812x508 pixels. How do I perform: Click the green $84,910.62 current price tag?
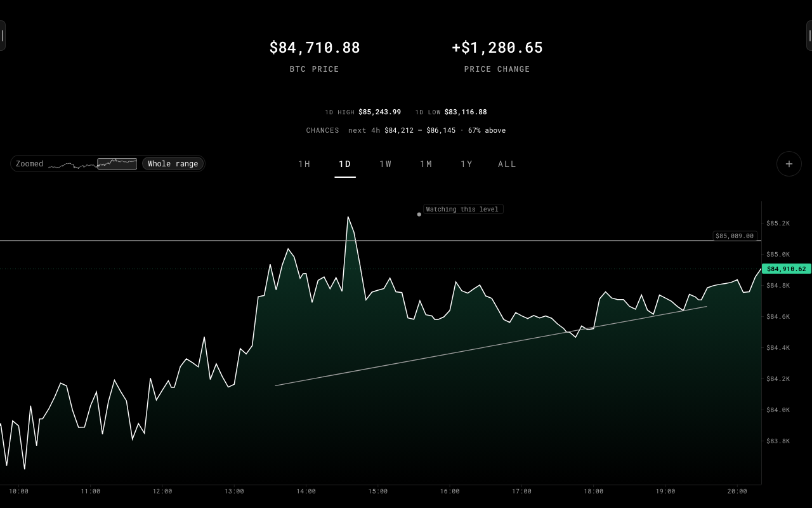787,269
